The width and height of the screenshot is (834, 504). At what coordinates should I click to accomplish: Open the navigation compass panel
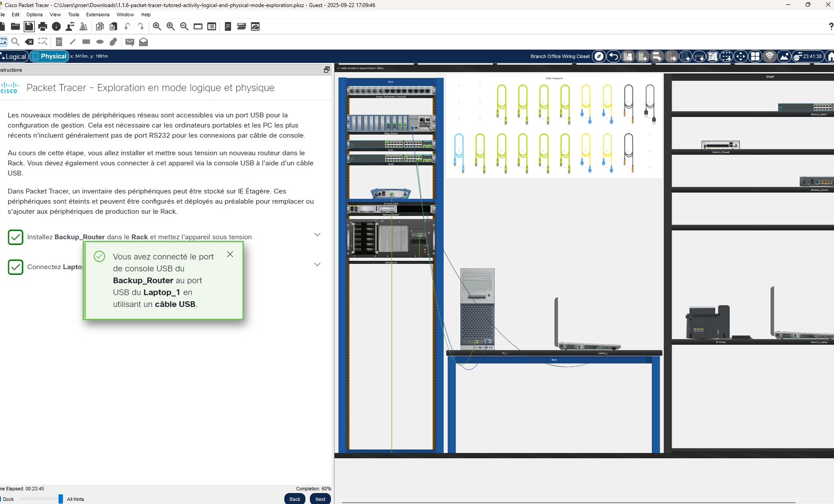click(x=599, y=56)
